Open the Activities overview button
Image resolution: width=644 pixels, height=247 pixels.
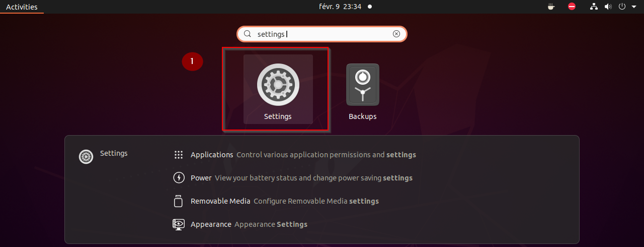[x=22, y=7]
